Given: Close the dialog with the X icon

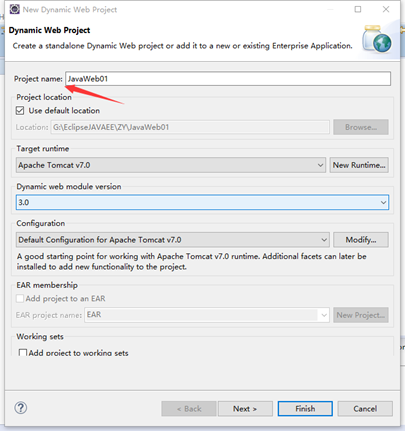Looking at the screenshot, I should point(386,9).
